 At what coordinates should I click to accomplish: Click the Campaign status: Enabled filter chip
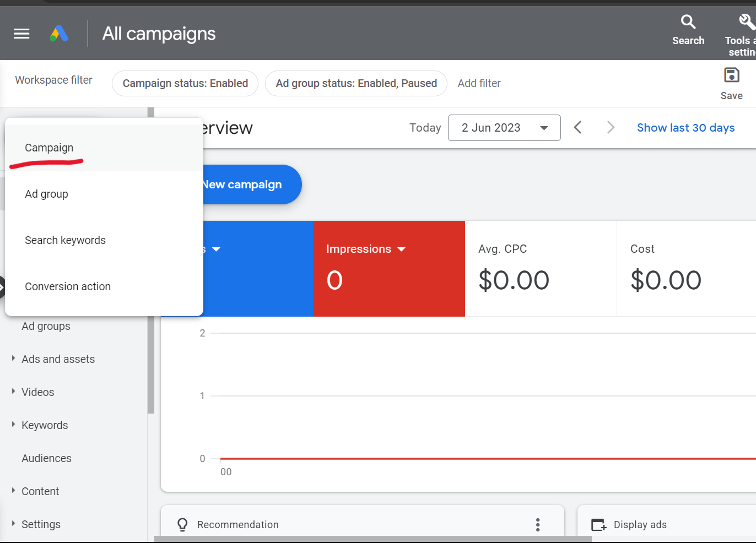tap(185, 83)
